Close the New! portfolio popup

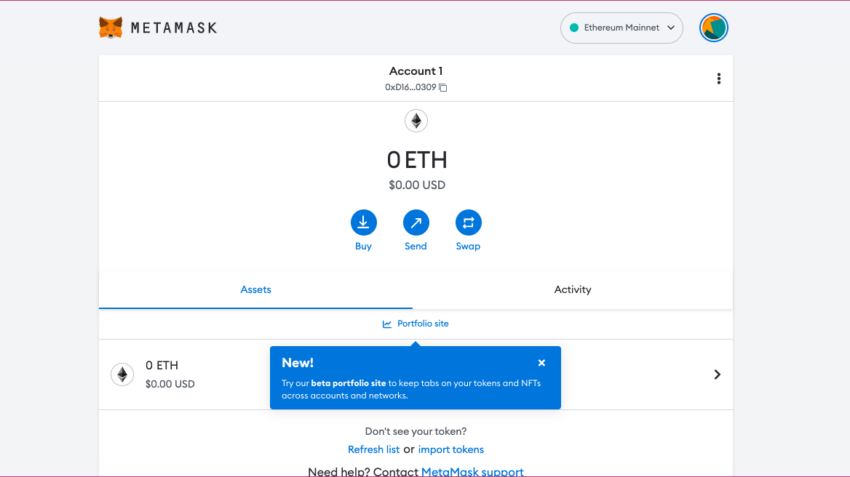point(542,363)
